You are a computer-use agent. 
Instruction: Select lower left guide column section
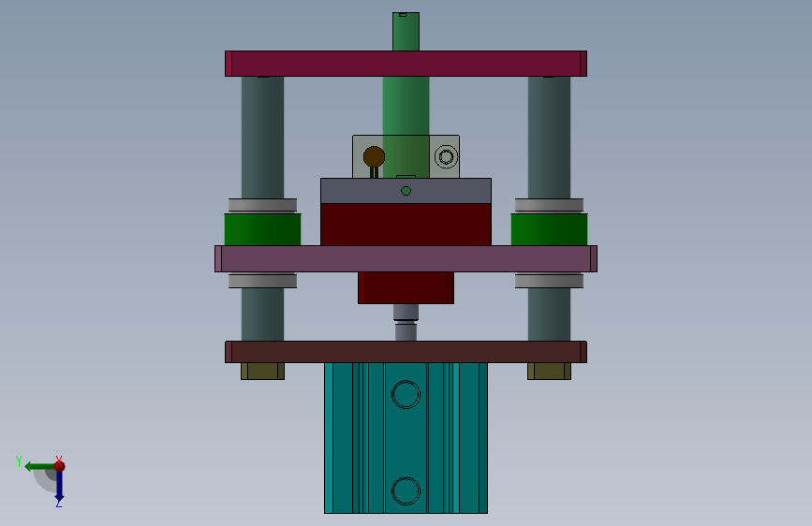pyautogui.click(x=262, y=314)
